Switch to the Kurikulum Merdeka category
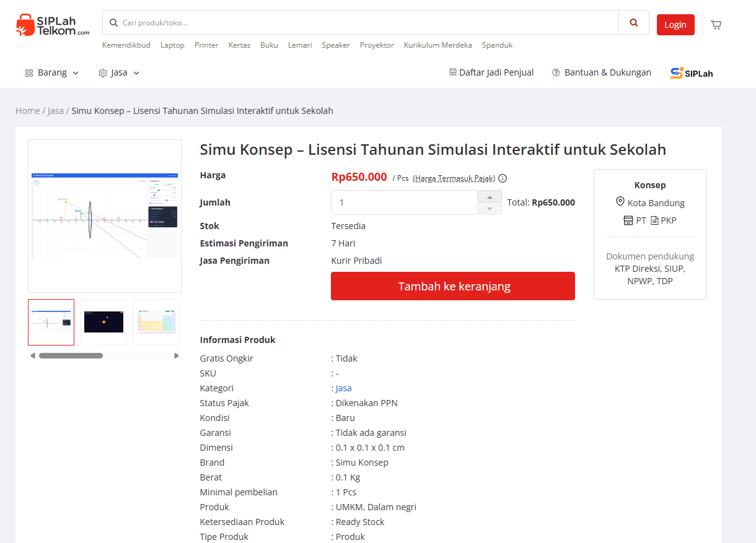Viewport: 756px width, 543px height. 437,45
